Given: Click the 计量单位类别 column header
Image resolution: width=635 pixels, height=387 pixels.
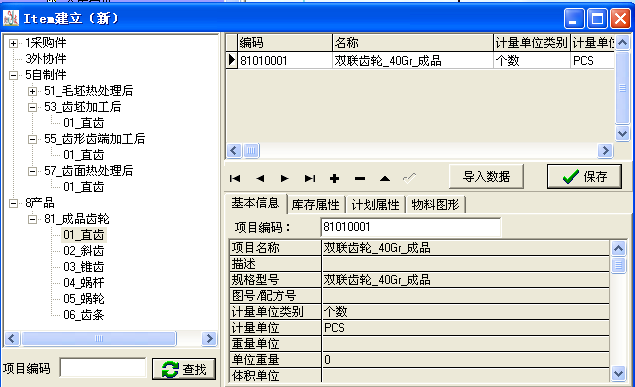Looking at the screenshot, I should [x=532, y=43].
